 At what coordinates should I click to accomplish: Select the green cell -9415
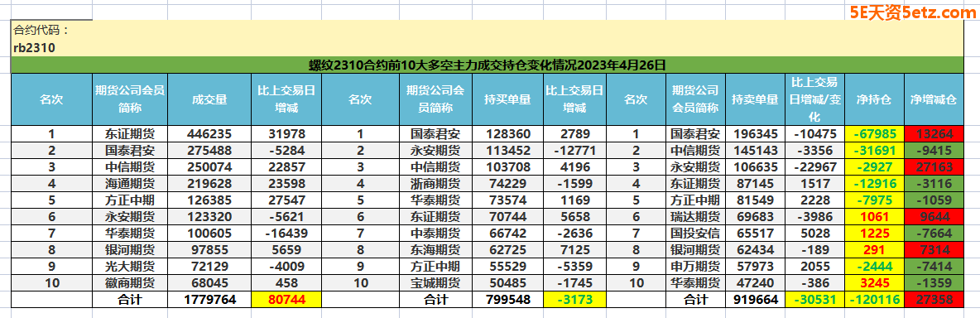[934, 150]
